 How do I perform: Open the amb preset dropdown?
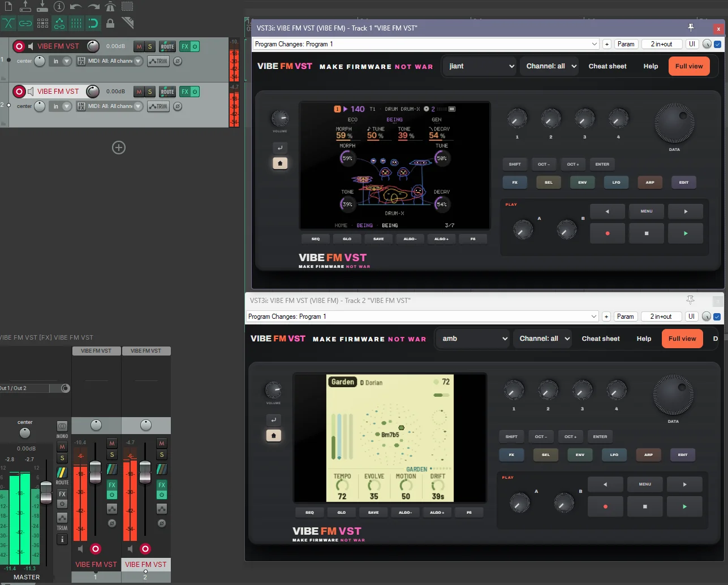click(x=473, y=339)
